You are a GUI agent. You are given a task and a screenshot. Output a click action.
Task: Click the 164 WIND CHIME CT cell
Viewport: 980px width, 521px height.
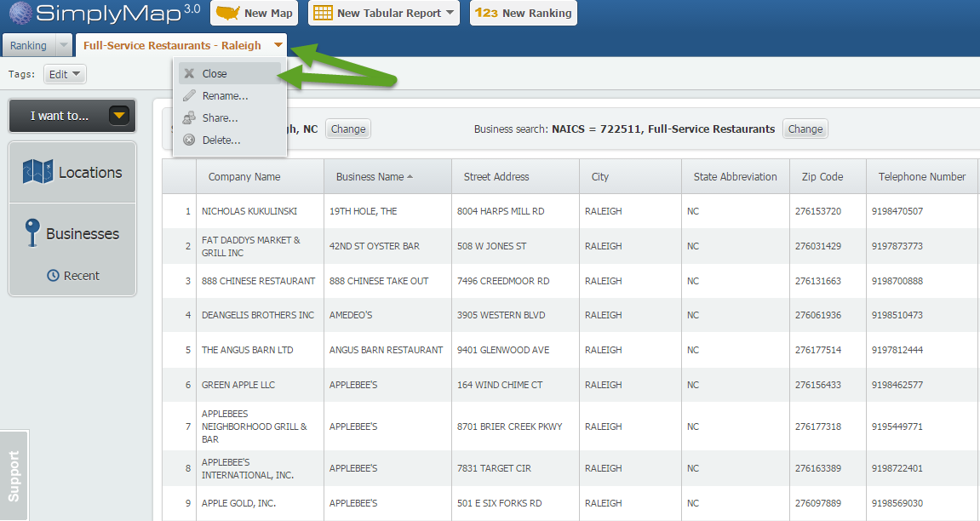click(516, 385)
